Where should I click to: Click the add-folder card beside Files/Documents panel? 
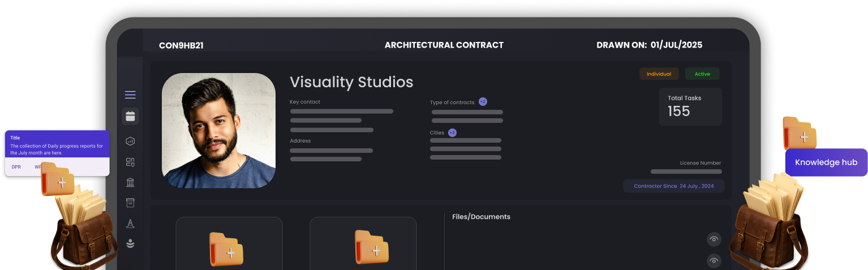click(x=363, y=243)
